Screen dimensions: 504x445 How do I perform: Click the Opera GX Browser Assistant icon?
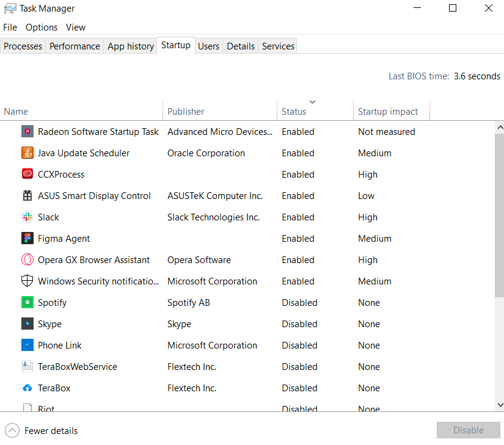[x=27, y=260]
